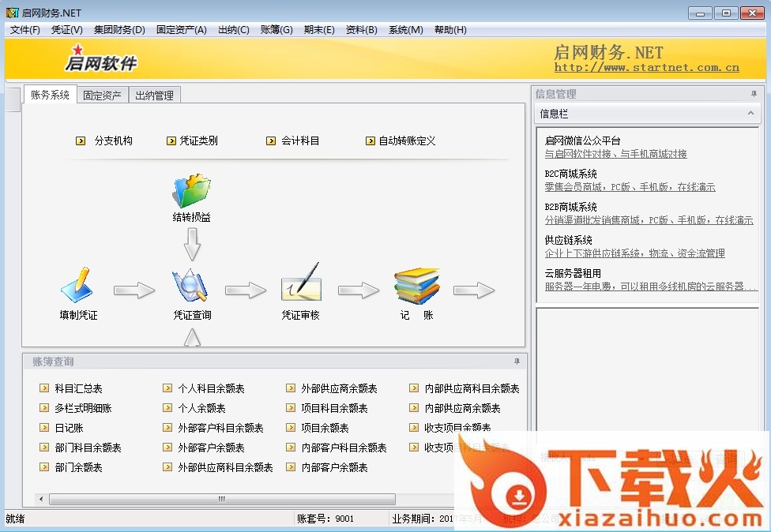Click the arrow icon beside 部门科目余额表
The height and width of the screenshot is (532, 771).
click(44, 447)
